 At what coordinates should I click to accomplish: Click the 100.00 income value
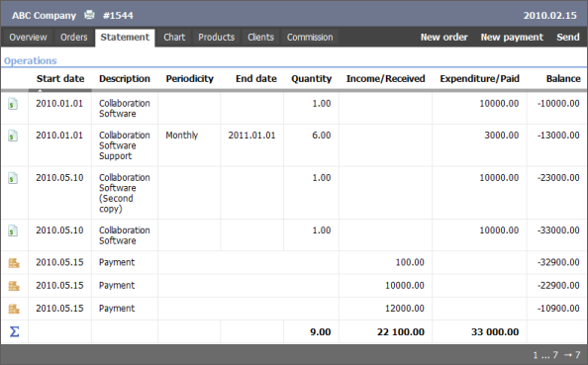point(410,262)
